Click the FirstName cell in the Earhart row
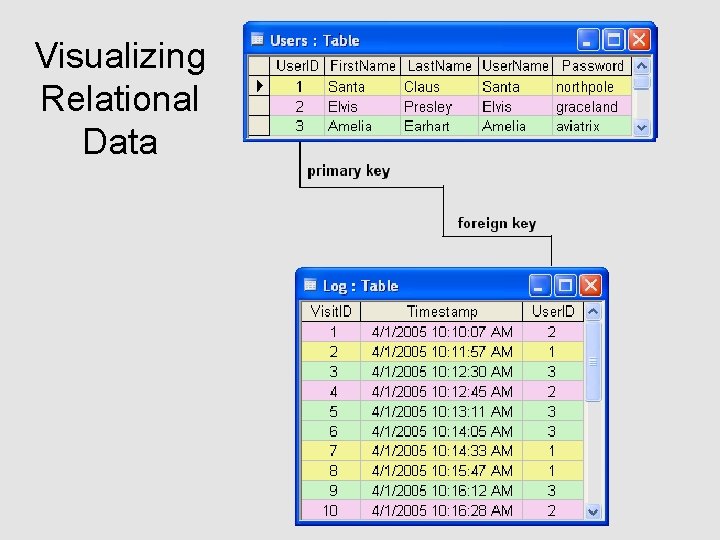Screen dimensions: 720x540 (x=363, y=126)
